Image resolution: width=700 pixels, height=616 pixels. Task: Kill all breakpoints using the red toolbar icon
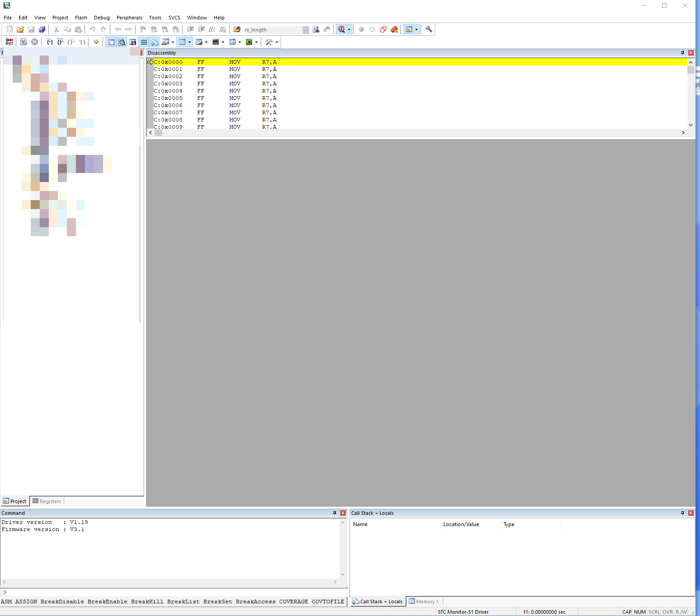pos(394,29)
